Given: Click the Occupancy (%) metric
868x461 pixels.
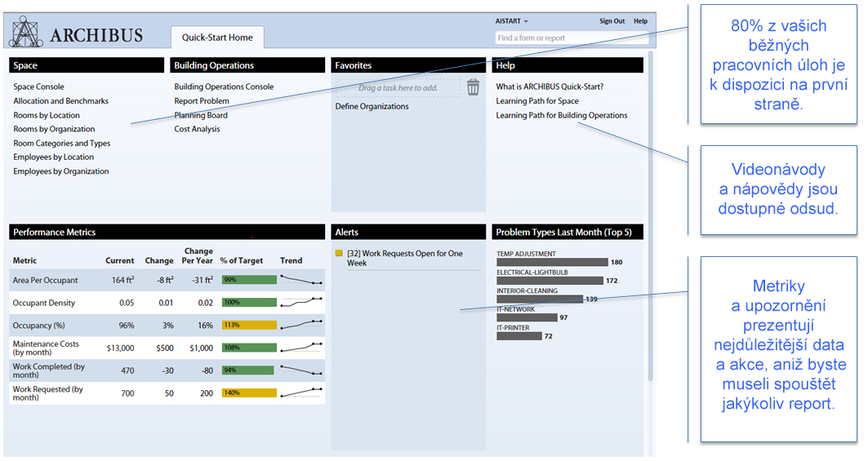Looking at the screenshot, I should click(x=38, y=326).
